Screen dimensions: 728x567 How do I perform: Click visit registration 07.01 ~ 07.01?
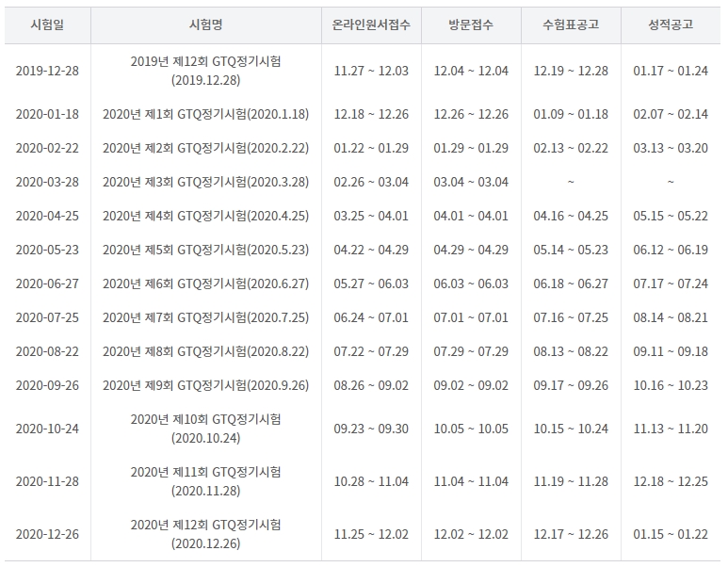(471, 317)
